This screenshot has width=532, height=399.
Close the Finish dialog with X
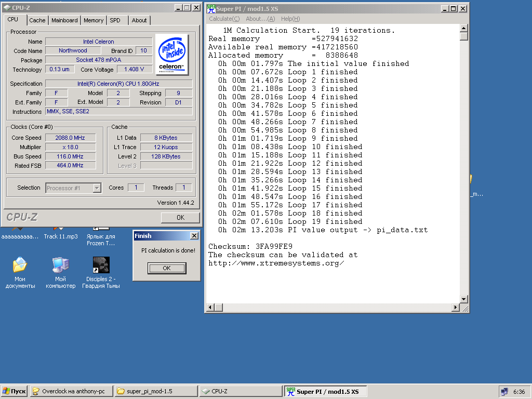[194, 236]
